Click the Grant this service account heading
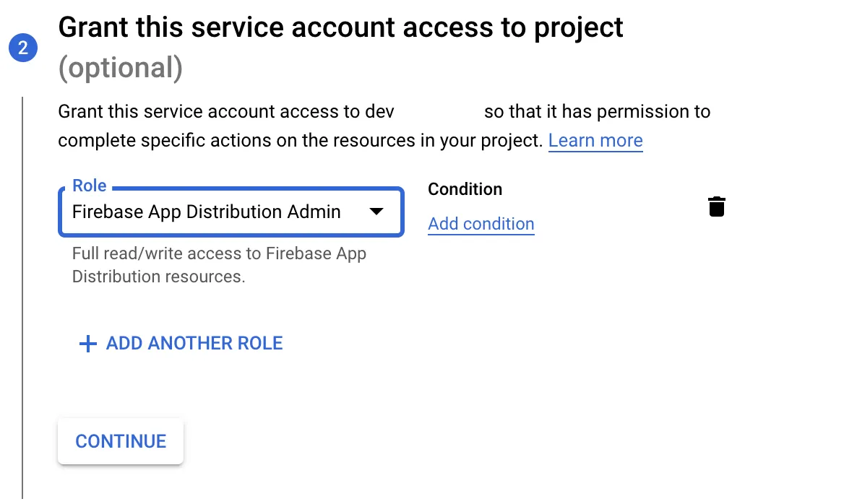 point(340,28)
